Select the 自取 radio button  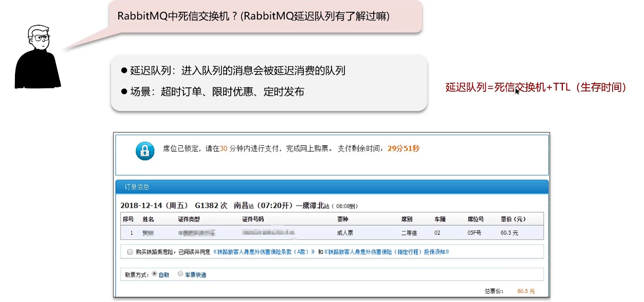tap(155, 274)
